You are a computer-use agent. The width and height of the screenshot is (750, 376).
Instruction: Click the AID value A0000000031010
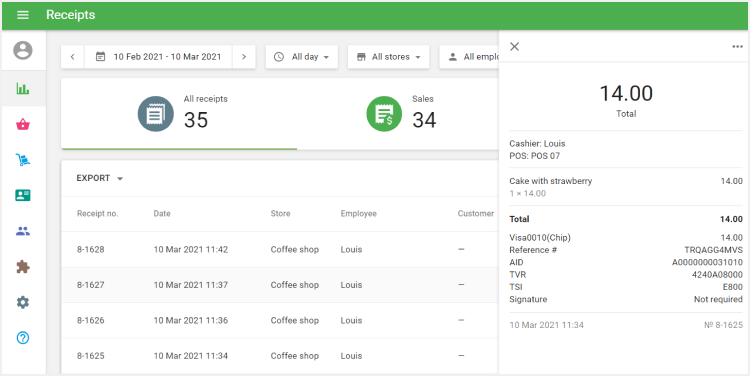click(707, 262)
